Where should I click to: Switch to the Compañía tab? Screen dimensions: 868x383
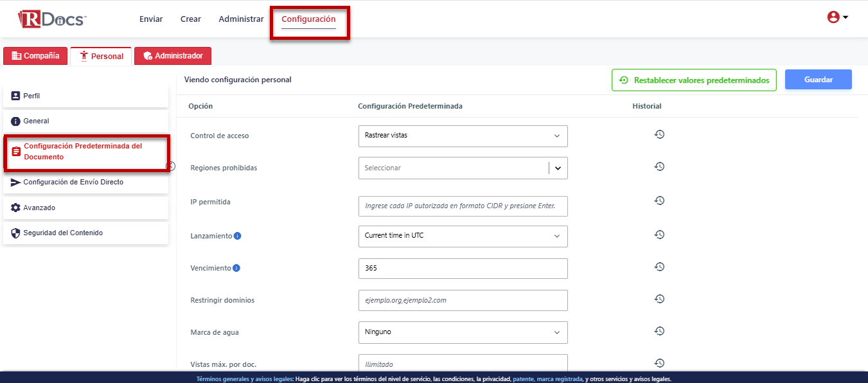click(35, 56)
